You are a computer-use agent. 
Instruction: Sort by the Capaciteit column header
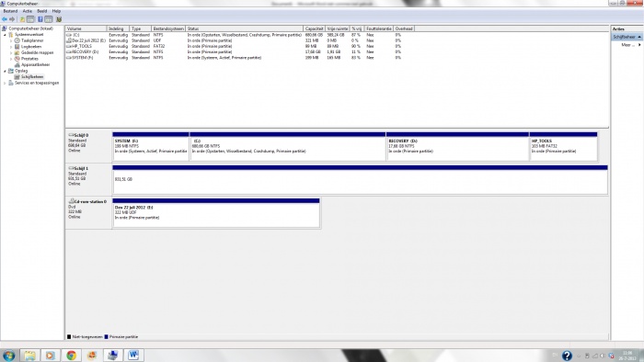click(x=315, y=28)
